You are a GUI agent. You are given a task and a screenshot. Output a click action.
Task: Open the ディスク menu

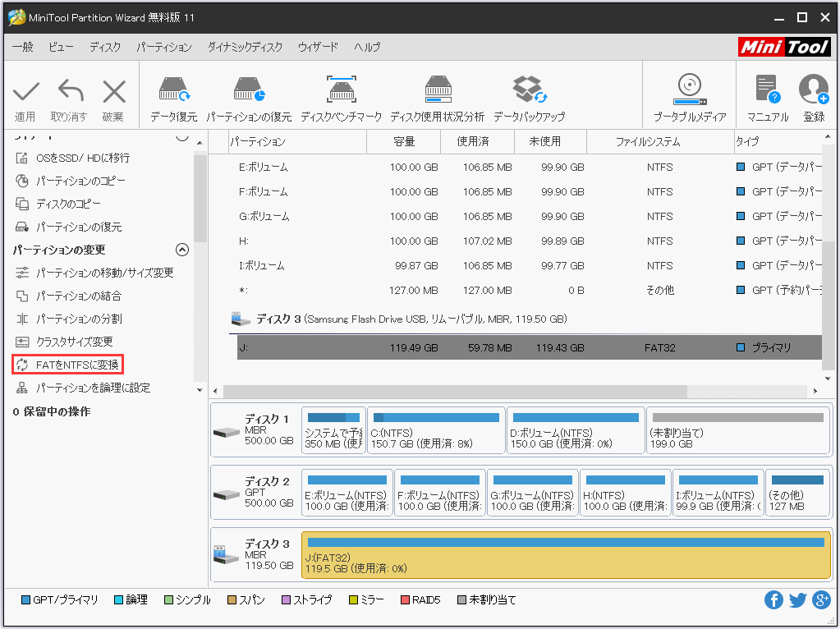[x=105, y=48]
